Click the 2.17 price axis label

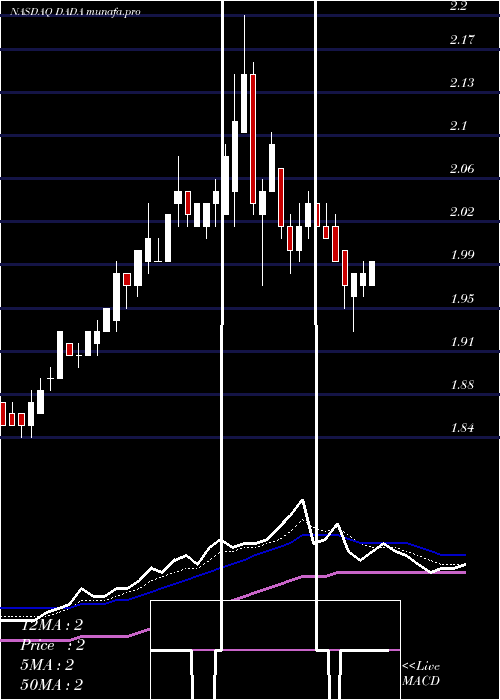[462, 40]
